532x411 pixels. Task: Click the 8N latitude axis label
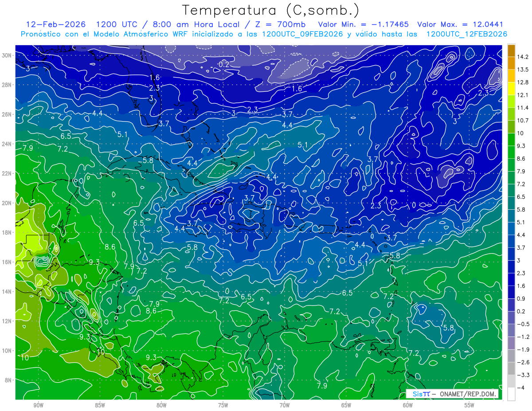click(x=9, y=380)
